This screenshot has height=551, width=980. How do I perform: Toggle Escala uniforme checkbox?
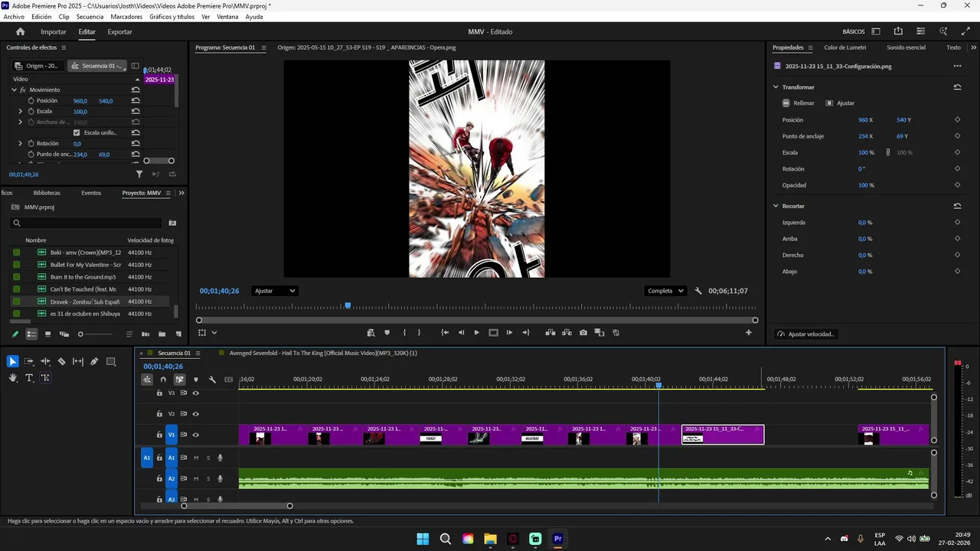77,132
